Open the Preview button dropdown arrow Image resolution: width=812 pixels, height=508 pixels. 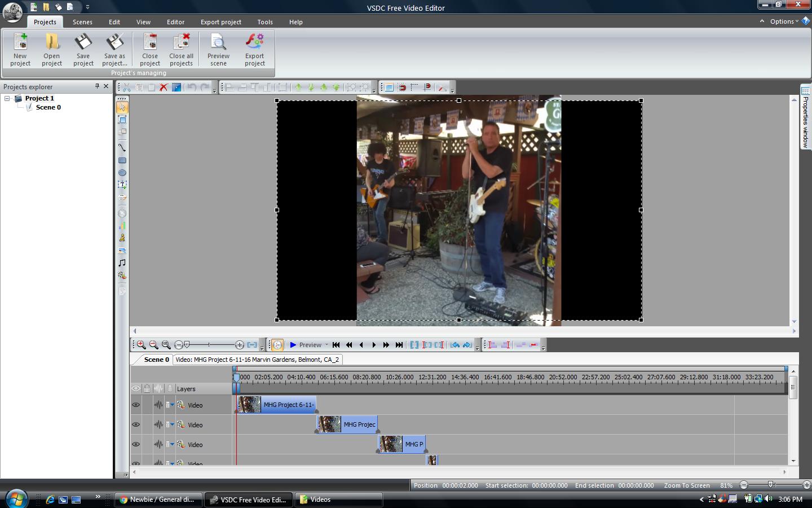[x=326, y=345]
